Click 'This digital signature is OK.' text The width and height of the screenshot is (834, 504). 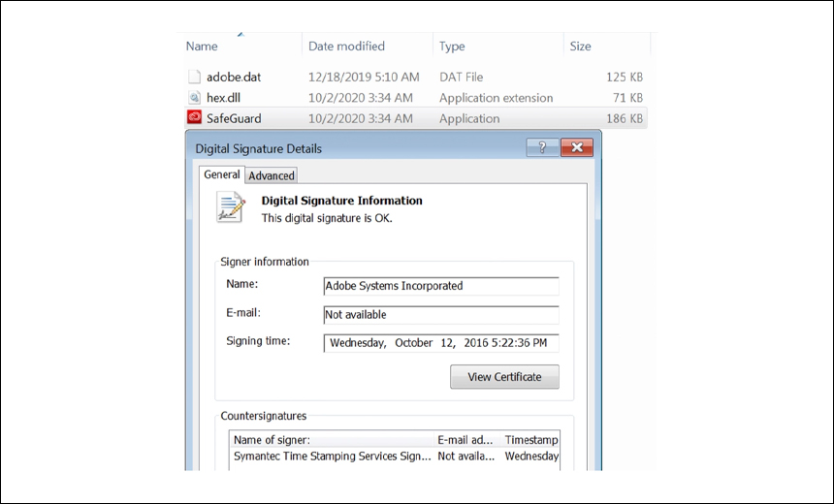[x=327, y=218]
